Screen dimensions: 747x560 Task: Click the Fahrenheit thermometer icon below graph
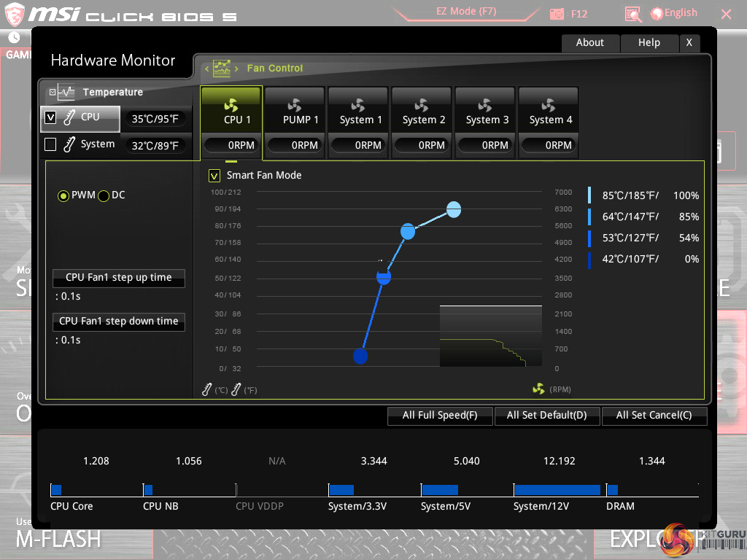pos(236,389)
